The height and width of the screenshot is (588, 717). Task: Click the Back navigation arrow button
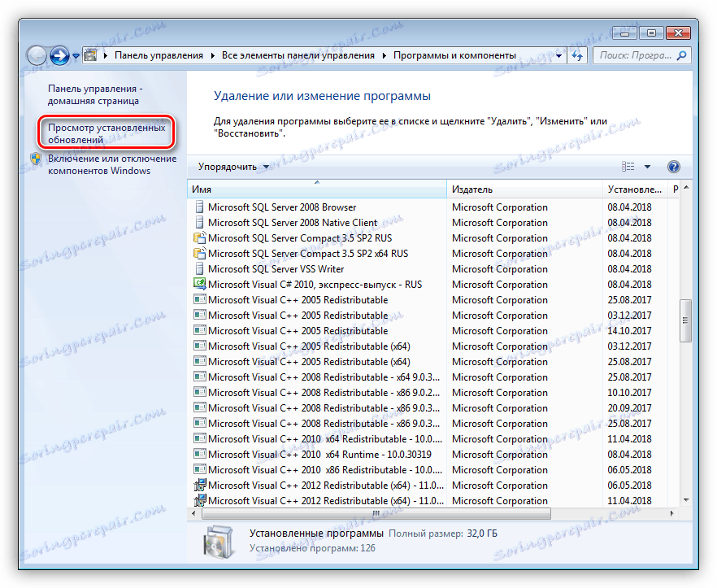click(x=37, y=56)
